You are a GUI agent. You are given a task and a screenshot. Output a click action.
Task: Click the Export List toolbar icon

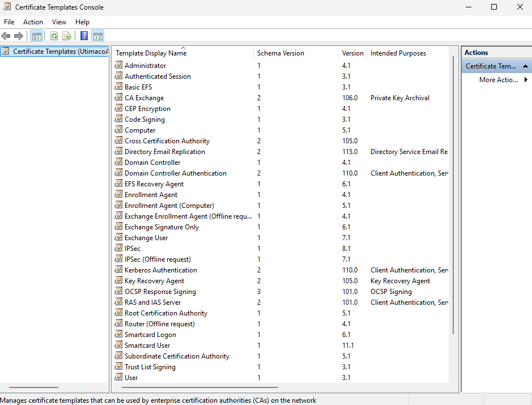point(67,36)
